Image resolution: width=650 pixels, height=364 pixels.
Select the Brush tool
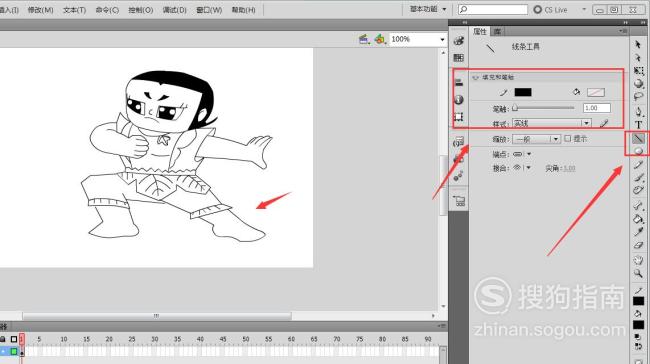[638, 178]
